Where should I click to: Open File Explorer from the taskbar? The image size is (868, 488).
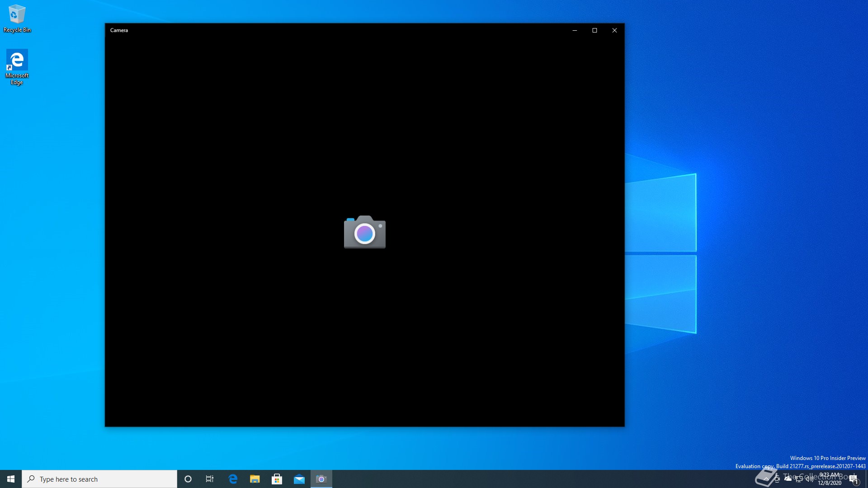pyautogui.click(x=255, y=479)
